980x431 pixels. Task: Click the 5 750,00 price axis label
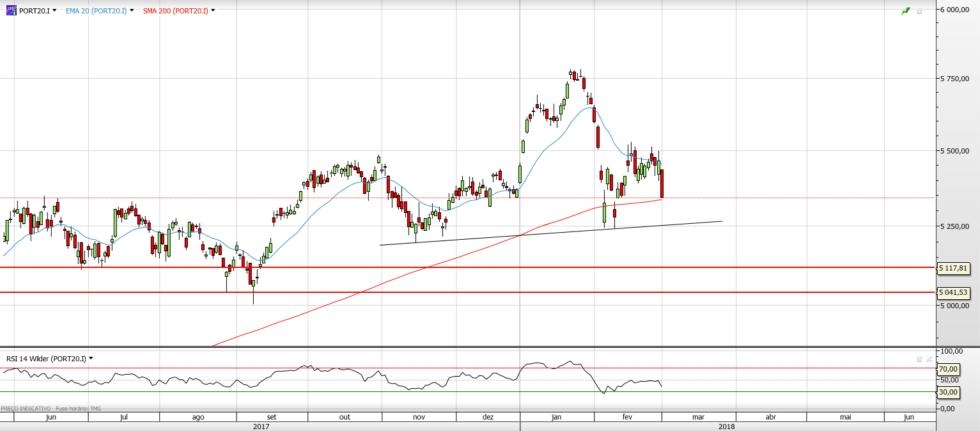(x=954, y=79)
